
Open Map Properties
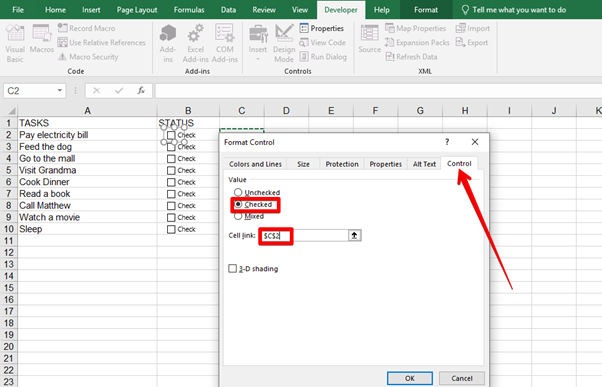click(415, 28)
